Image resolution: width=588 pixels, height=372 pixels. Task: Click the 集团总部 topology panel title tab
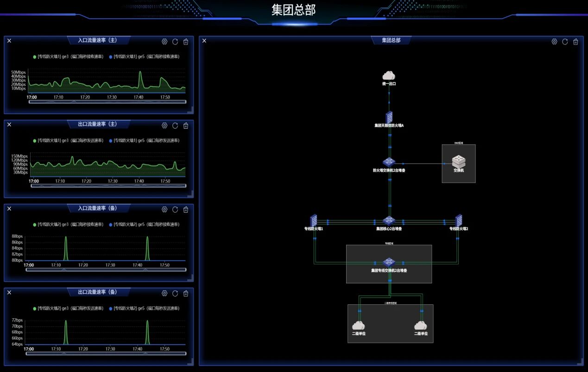pyautogui.click(x=391, y=40)
